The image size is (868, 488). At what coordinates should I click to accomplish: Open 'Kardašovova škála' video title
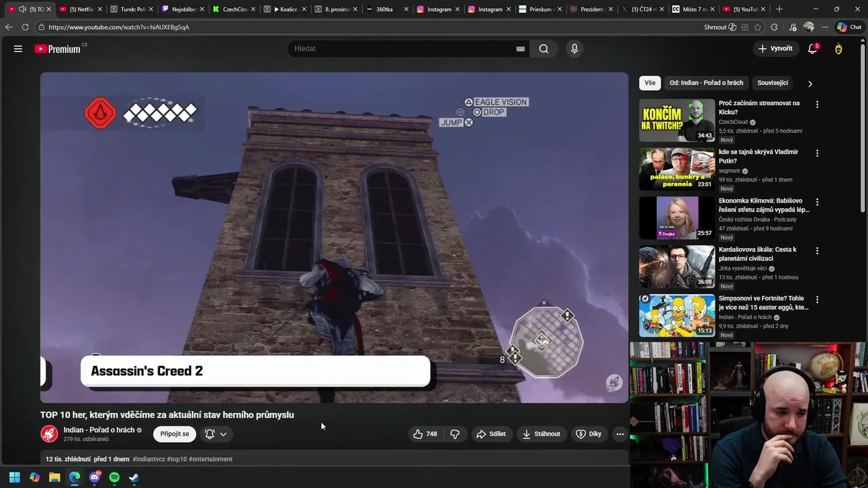tap(757, 253)
